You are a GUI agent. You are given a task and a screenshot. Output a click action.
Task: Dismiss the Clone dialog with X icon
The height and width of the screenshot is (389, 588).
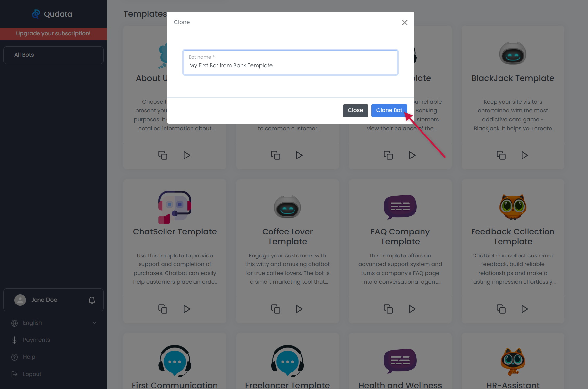405,22
